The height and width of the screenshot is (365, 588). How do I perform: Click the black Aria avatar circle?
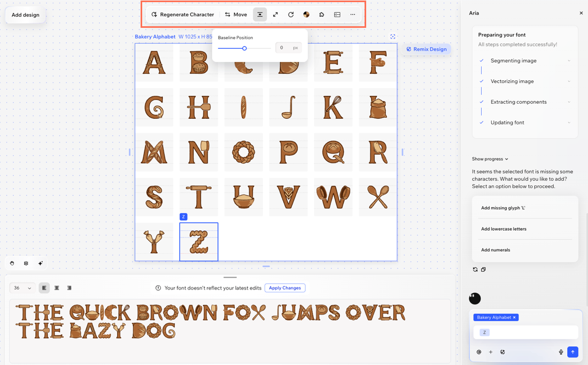(x=475, y=299)
